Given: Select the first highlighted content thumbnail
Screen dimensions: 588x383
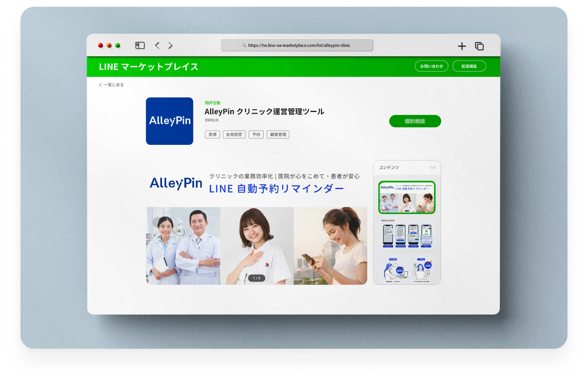Looking at the screenshot, I should (407, 197).
